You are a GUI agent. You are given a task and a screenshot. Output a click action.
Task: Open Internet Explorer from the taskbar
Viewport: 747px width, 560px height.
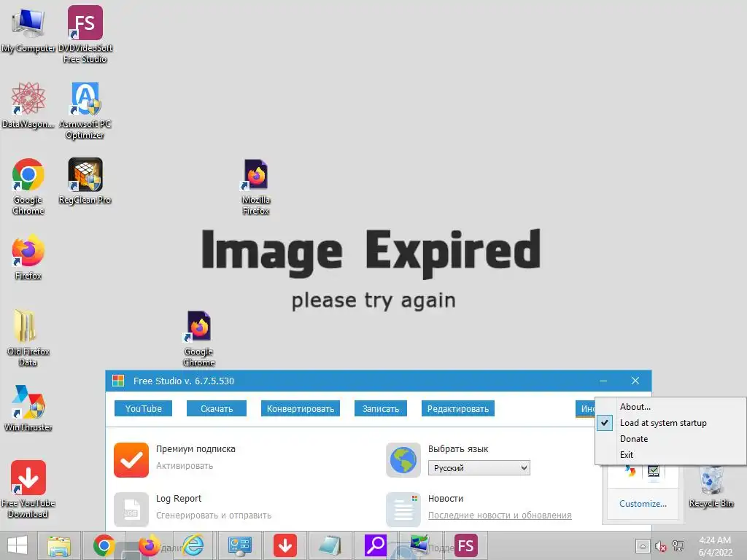point(193,545)
